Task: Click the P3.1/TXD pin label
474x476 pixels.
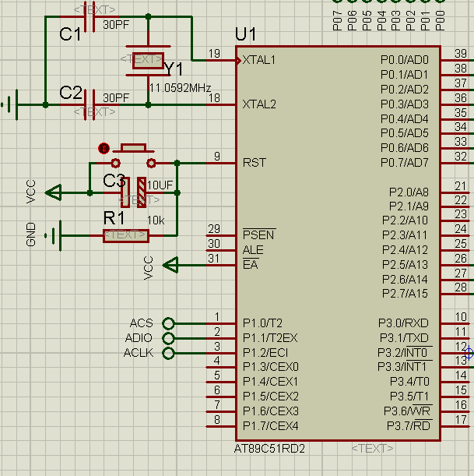Action: [x=404, y=338]
